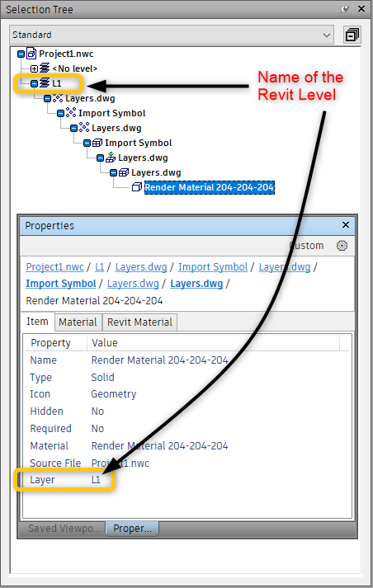Switch to the Item tab

click(37, 322)
